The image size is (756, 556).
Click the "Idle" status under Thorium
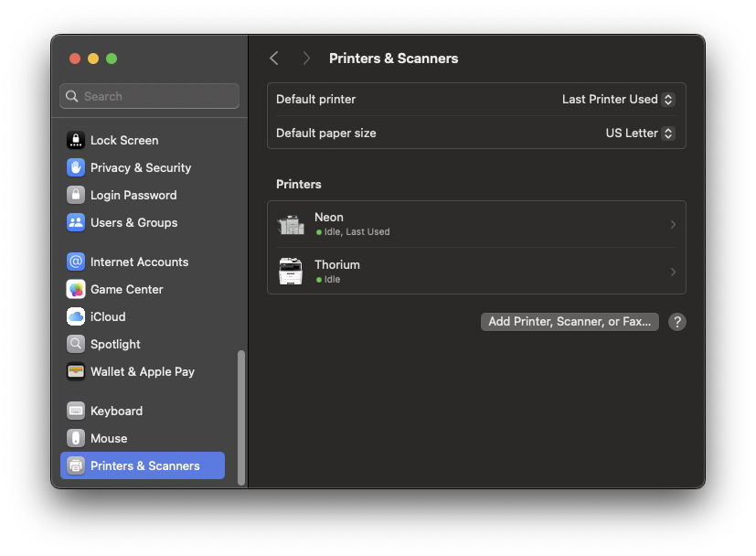332,279
